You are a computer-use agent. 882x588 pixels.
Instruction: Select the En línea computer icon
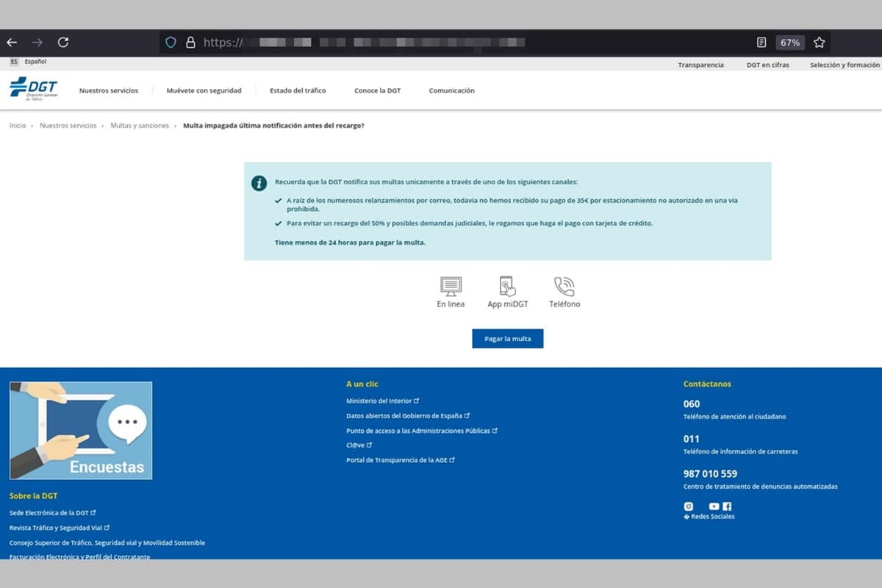(451, 287)
